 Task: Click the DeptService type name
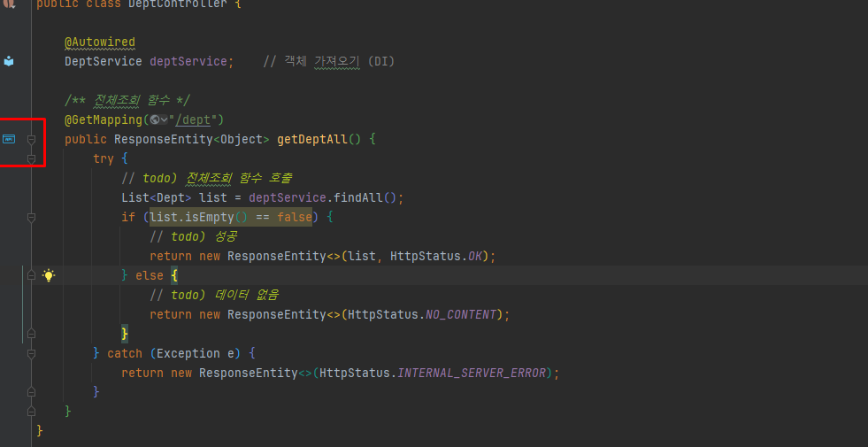point(104,61)
